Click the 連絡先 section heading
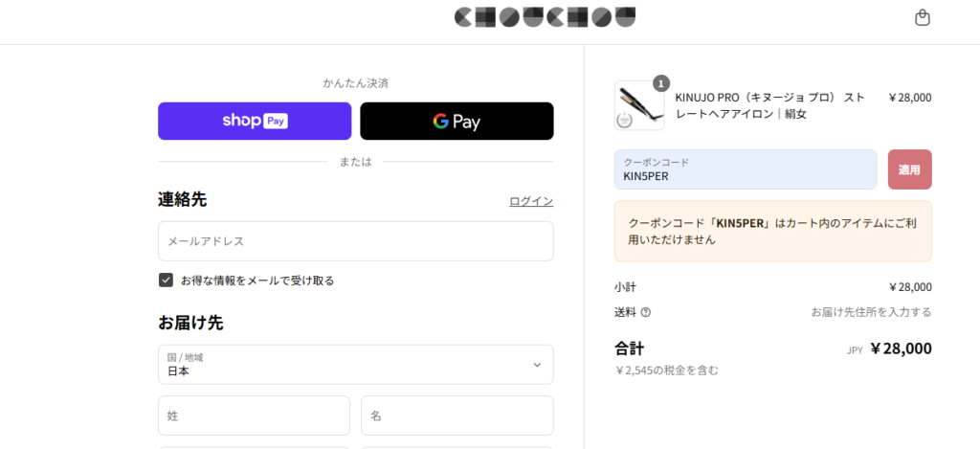Image resolution: width=980 pixels, height=449 pixels. click(x=182, y=199)
